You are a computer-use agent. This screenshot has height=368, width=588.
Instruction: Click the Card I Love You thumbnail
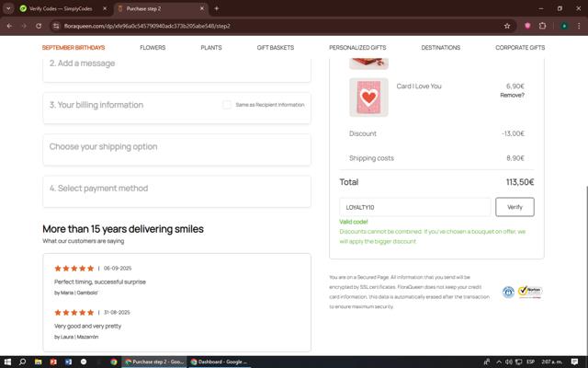click(368, 98)
